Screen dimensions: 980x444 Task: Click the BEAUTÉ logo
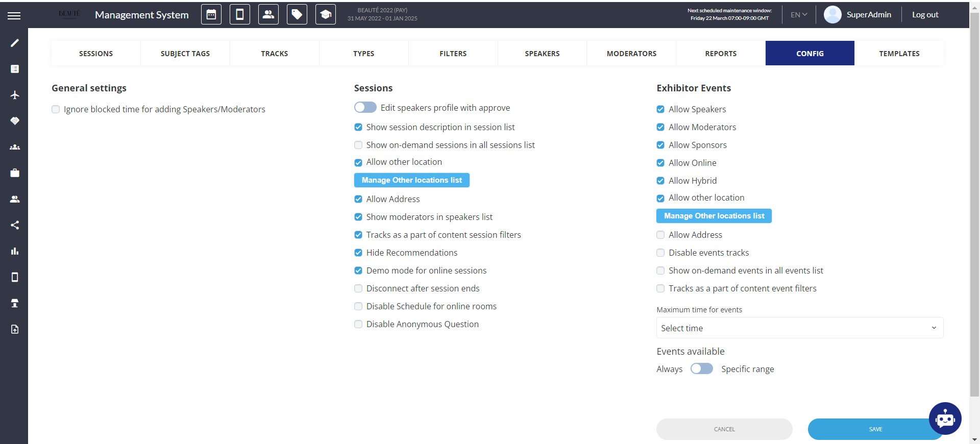click(x=69, y=14)
